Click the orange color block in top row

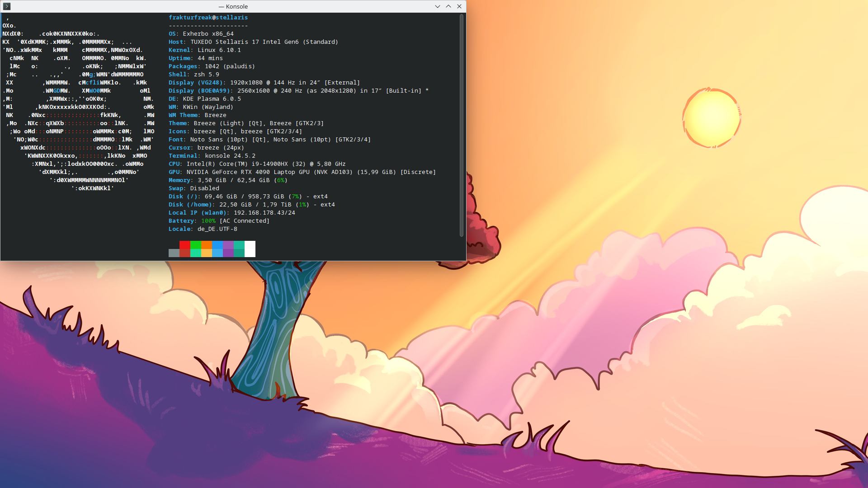[x=207, y=245]
